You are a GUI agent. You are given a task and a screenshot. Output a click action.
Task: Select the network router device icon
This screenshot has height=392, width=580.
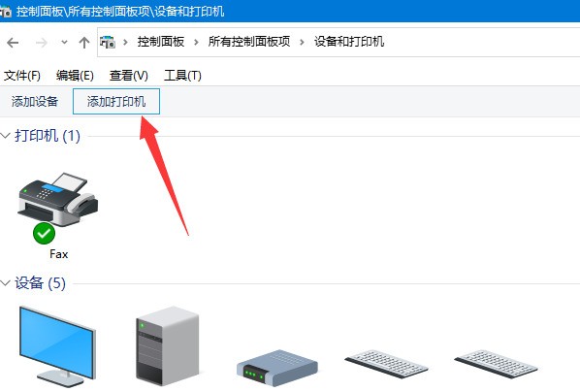coord(277,368)
